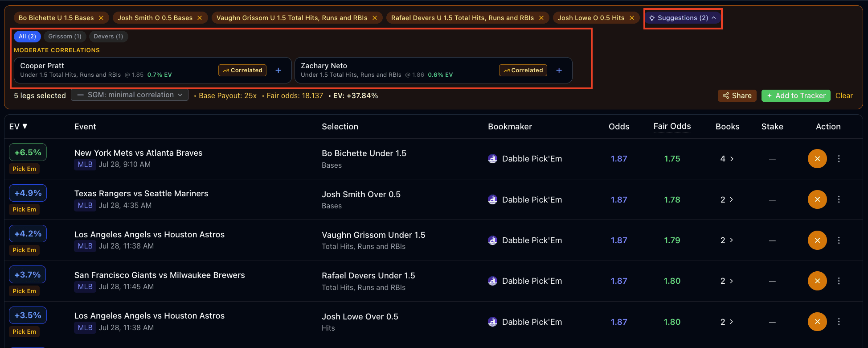The width and height of the screenshot is (868, 348).
Task: Open SGM: minimal correlation dropdown
Action: (x=130, y=95)
